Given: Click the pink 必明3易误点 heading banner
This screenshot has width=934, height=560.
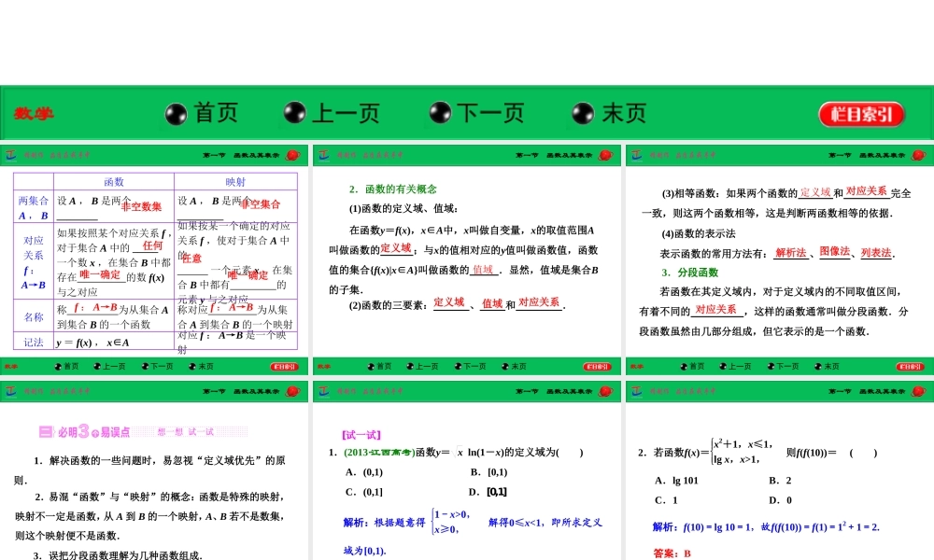Looking at the screenshot, I should 143,431.
